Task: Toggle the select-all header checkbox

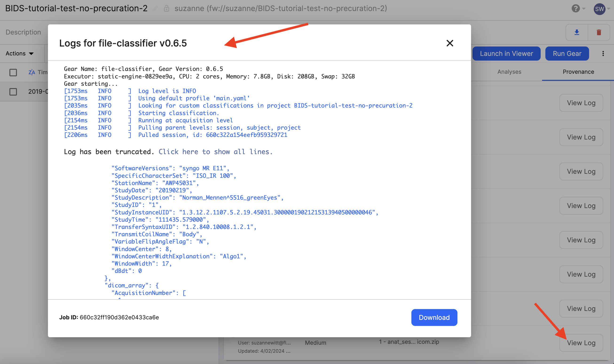Action: click(13, 72)
